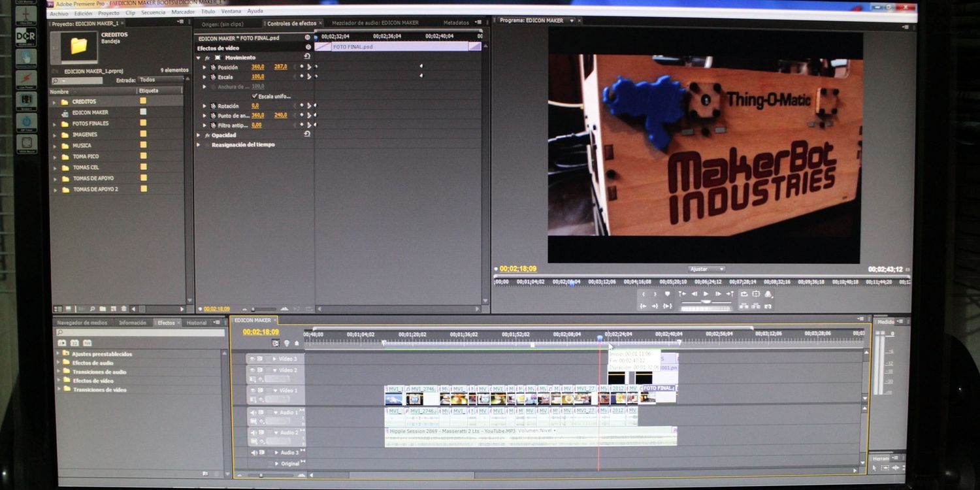Image resolution: width=980 pixels, height=490 pixels.
Task: Add unnumbered marker in Program monitor
Action: [x=667, y=294]
